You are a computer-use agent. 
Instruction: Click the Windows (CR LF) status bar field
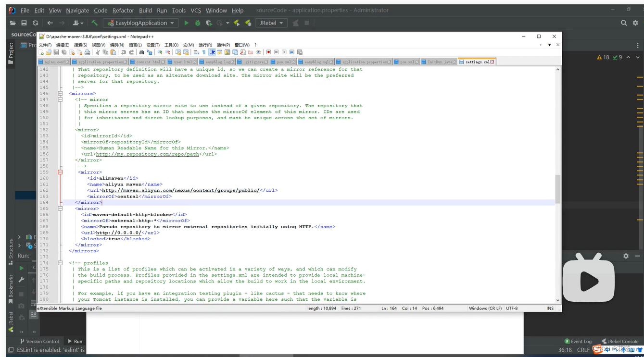pos(485,308)
